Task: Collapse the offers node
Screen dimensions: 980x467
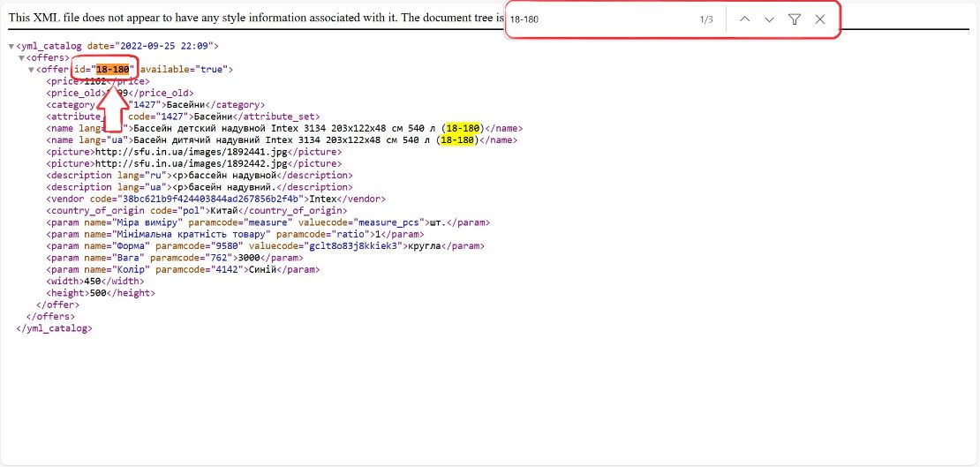Action: pos(21,58)
